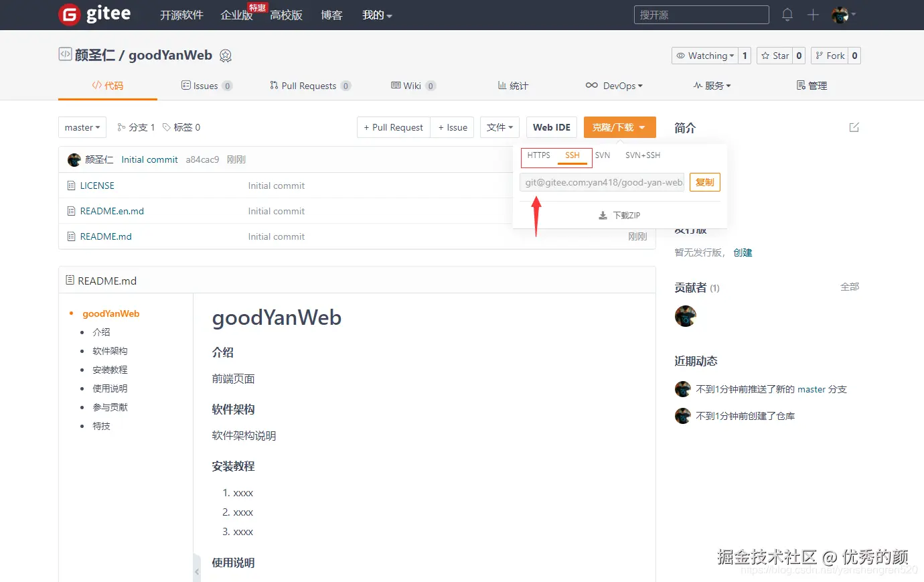This screenshot has width=924, height=582.
Task: Click the 搜开源 search box
Action: coord(702,15)
